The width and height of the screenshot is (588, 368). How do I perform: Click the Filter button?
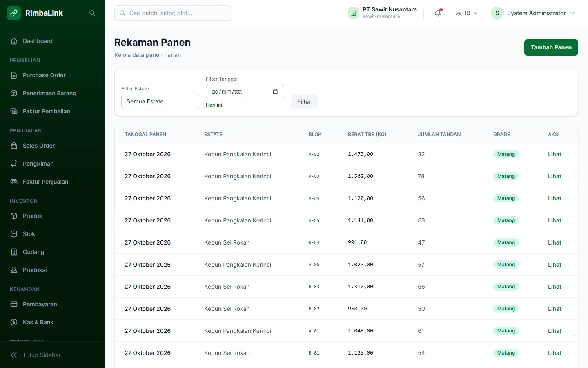[304, 102]
